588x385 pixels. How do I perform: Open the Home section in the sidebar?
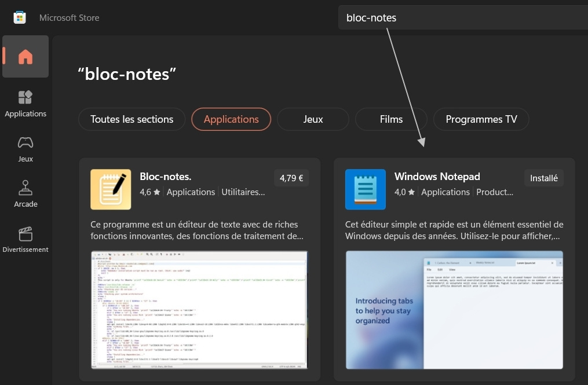pos(25,56)
